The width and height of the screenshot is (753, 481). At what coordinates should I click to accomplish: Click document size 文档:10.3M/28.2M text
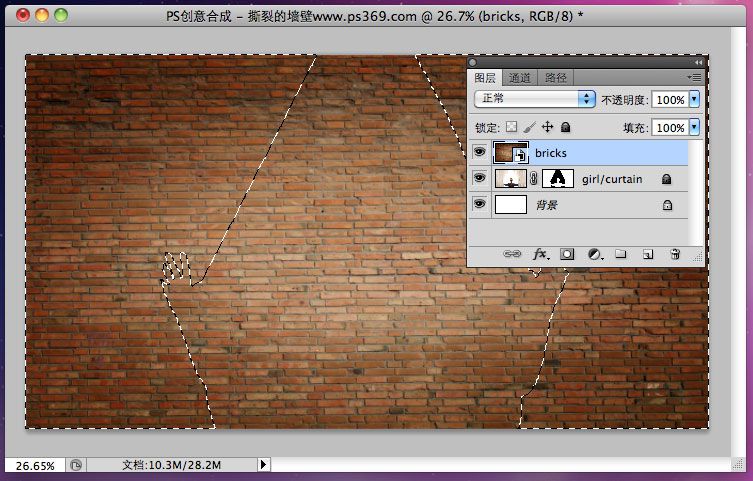coord(171,465)
